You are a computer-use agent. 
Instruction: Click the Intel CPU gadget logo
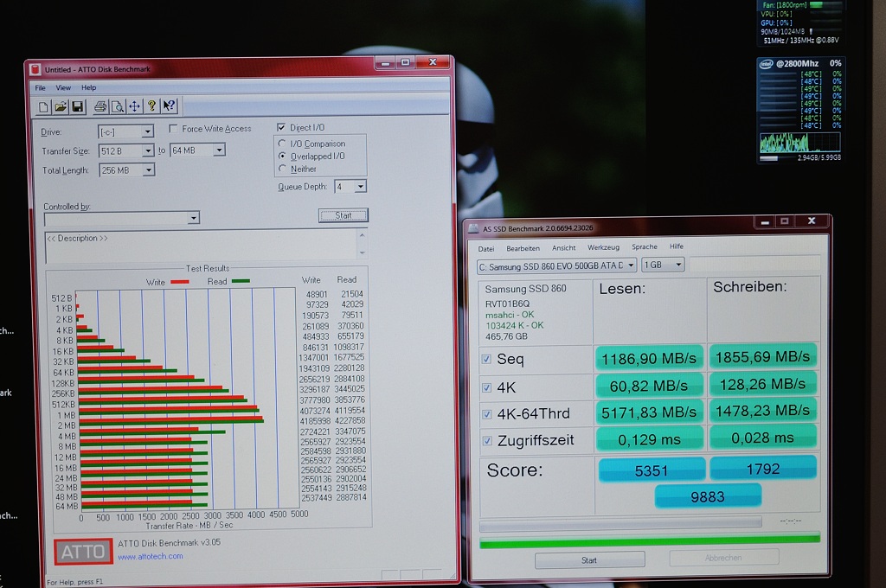(767, 64)
